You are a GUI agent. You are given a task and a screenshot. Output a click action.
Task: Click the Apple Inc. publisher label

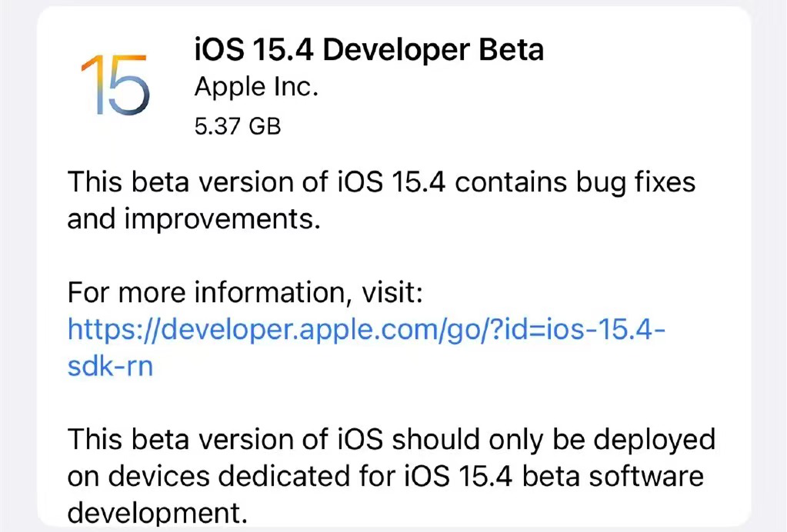coord(256,86)
